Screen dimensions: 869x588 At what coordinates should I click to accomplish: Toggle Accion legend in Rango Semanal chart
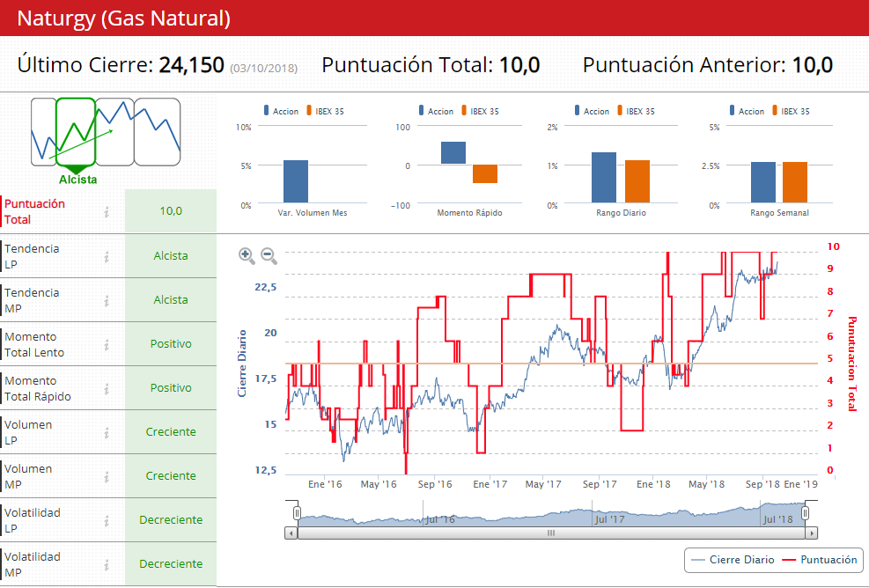747,111
